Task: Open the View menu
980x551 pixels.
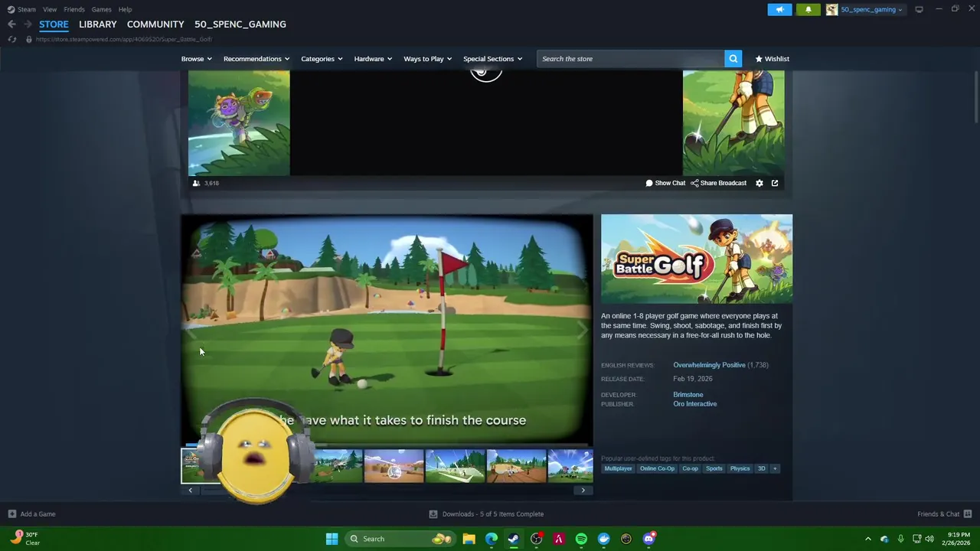Action: click(x=50, y=9)
